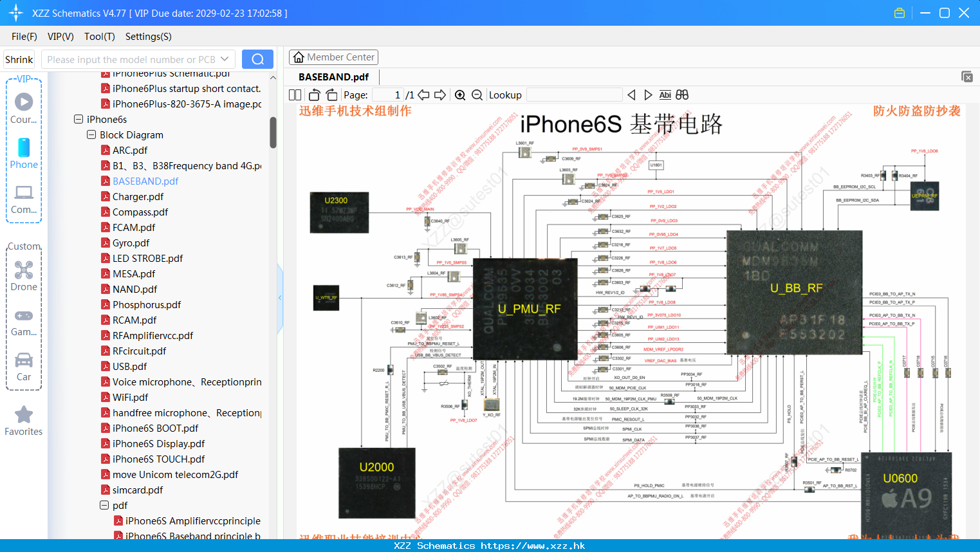The width and height of the screenshot is (980, 552).
Task: Open the Settings(S) menu
Action: tap(149, 37)
